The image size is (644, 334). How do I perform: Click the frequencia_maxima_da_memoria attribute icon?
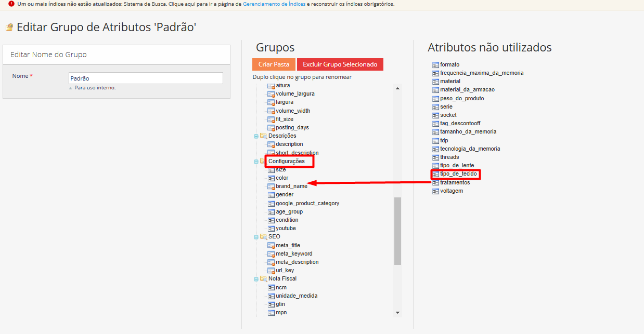pyautogui.click(x=435, y=73)
